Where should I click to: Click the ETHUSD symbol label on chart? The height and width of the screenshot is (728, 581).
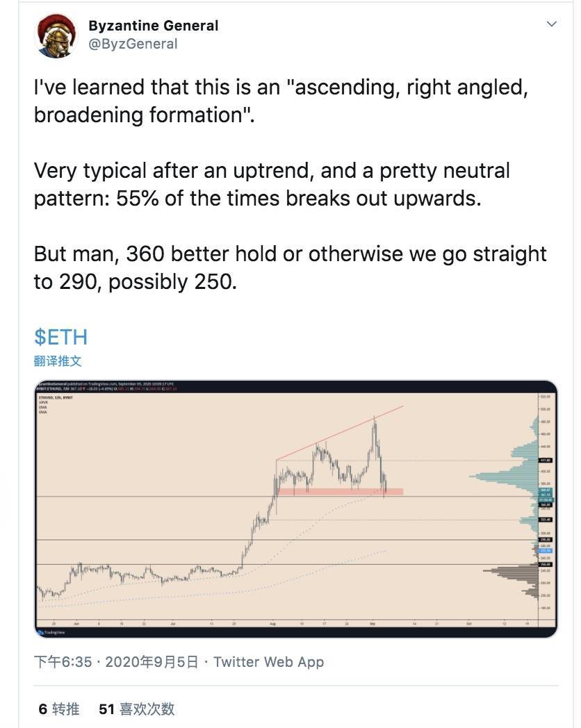pos(48,398)
